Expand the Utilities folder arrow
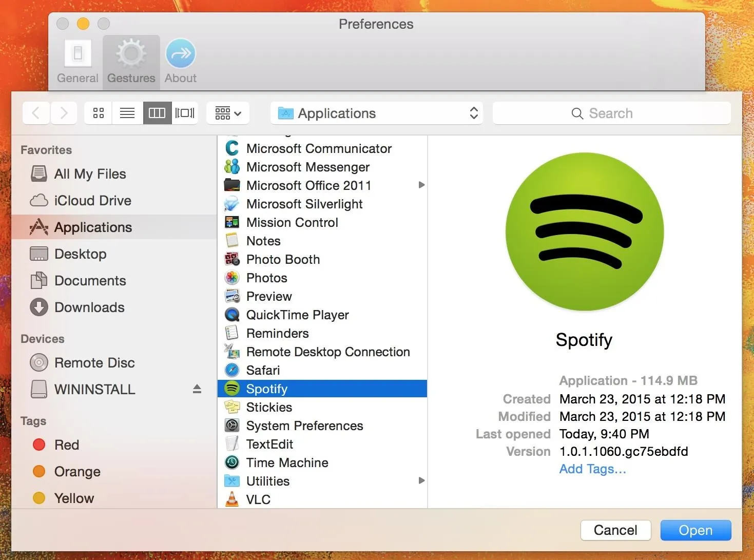The image size is (754, 560). 421,480
